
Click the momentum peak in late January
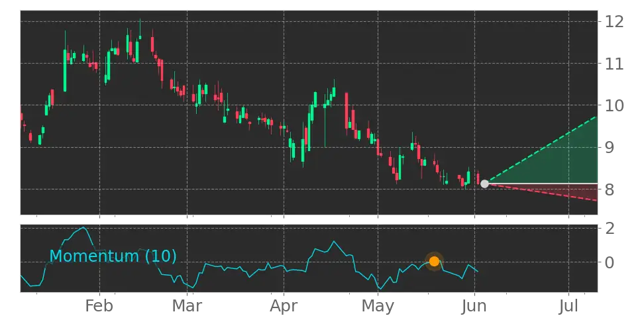pos(83,227)
